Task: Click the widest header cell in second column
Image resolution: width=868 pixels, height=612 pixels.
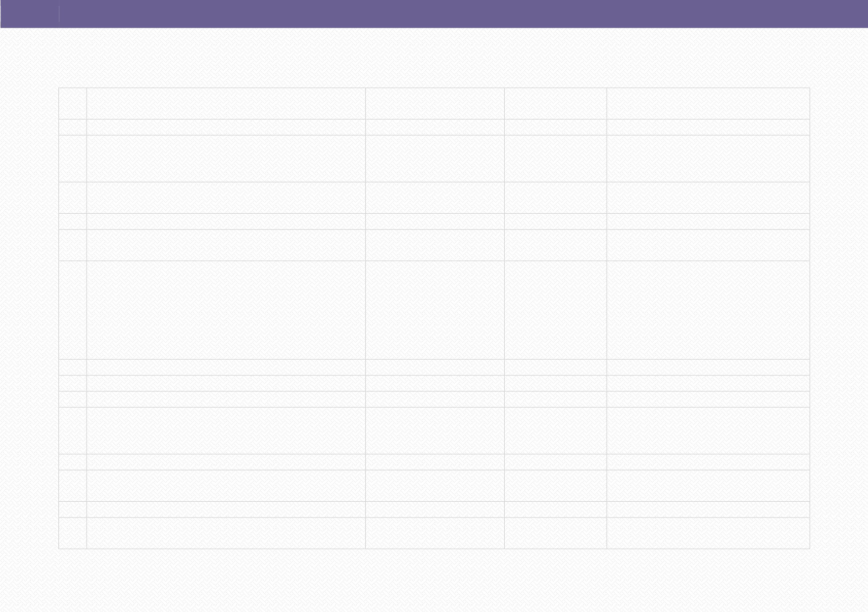Action: tap(226, 103)
